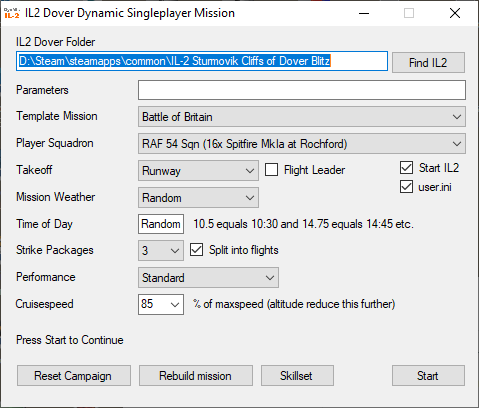Viewport: 479px width, 408px height.
Task: Enable the Flight Leader checkbox
Action: coord(271,170)
